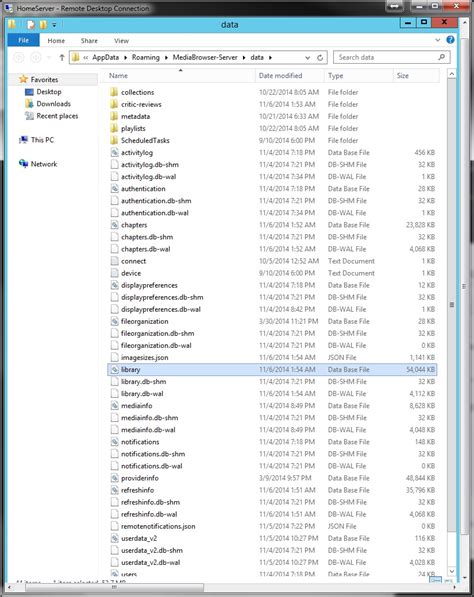Screen dimensions: 474x597
Task: Go up one folder level arrow
Action: [62, 57]
